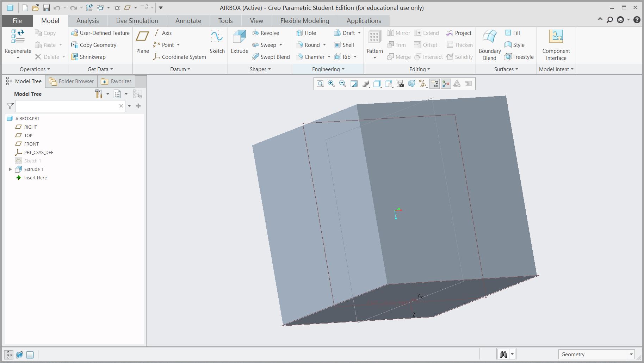Viewport: 644px width, 363px height.
Task: Toggle datum display filters button
Action: [423, 84]
